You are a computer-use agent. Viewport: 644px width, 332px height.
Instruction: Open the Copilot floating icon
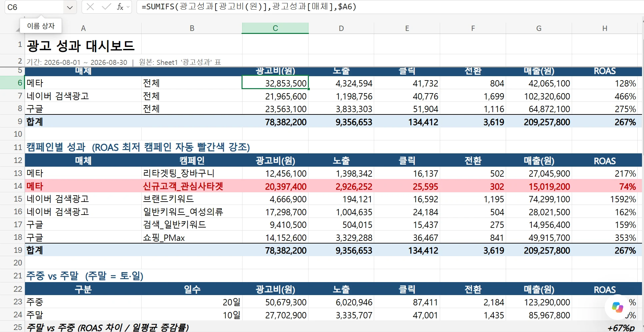click(617, 307)
